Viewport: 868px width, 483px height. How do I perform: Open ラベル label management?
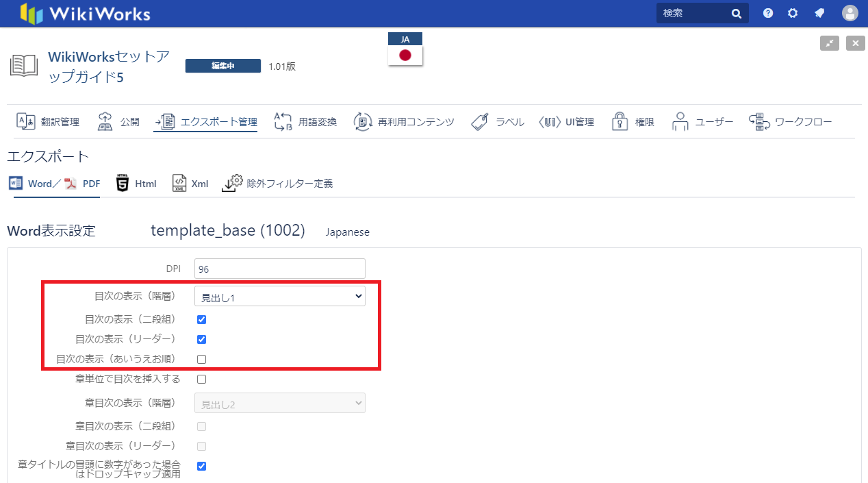[x=498, y=122]
